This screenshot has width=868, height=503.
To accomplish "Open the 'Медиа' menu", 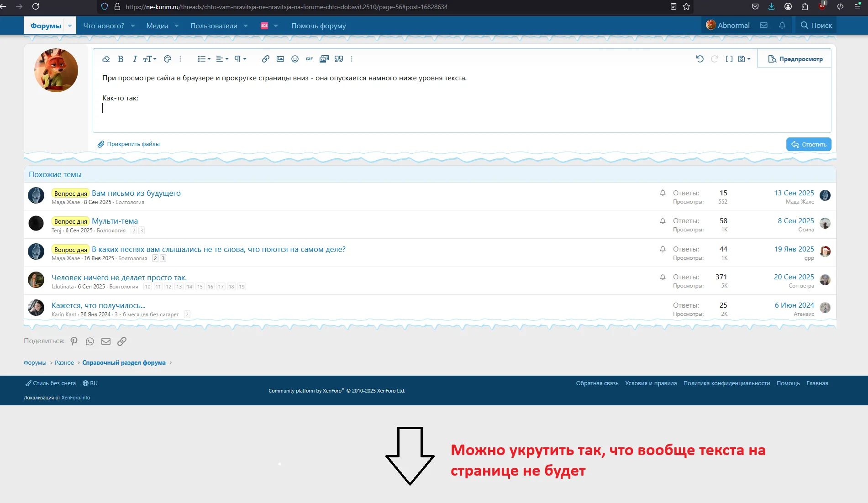I will coord(158,26).
